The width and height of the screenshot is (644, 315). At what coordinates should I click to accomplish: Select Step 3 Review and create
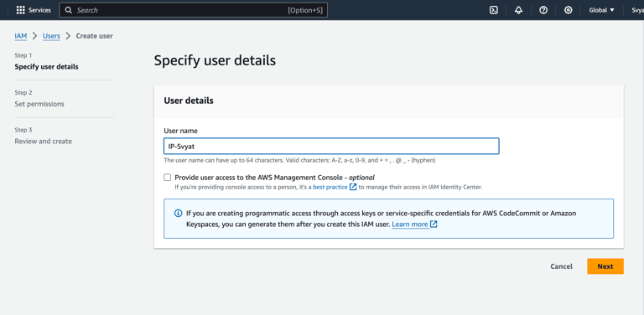[43, 141]
